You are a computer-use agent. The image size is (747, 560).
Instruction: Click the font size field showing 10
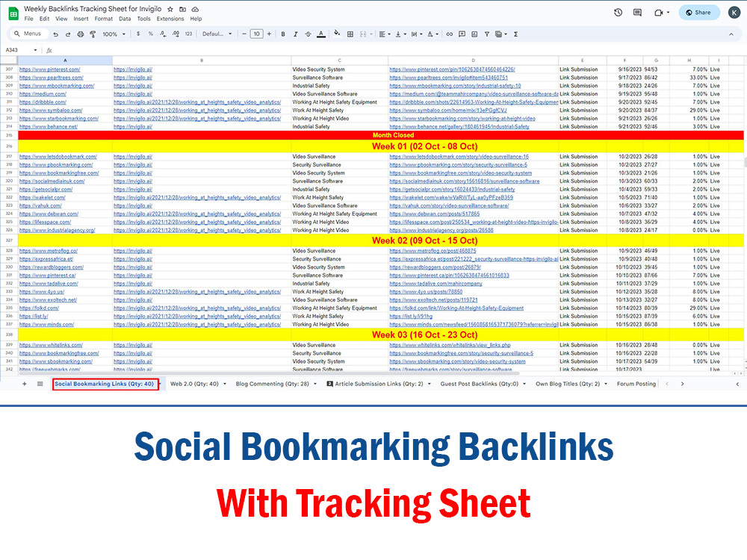[x=257, y=34]
